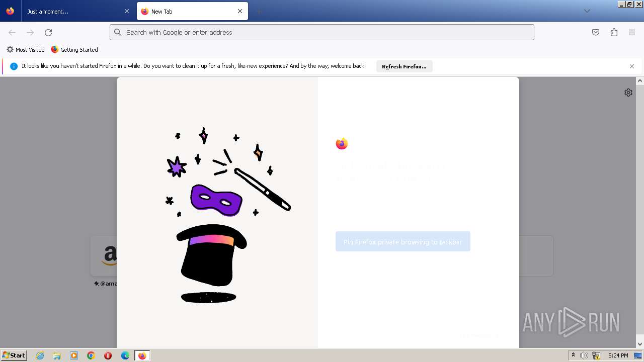The image size is (644, 362).
Task: Show hidden system tray icons
Action: coord(573,355)
